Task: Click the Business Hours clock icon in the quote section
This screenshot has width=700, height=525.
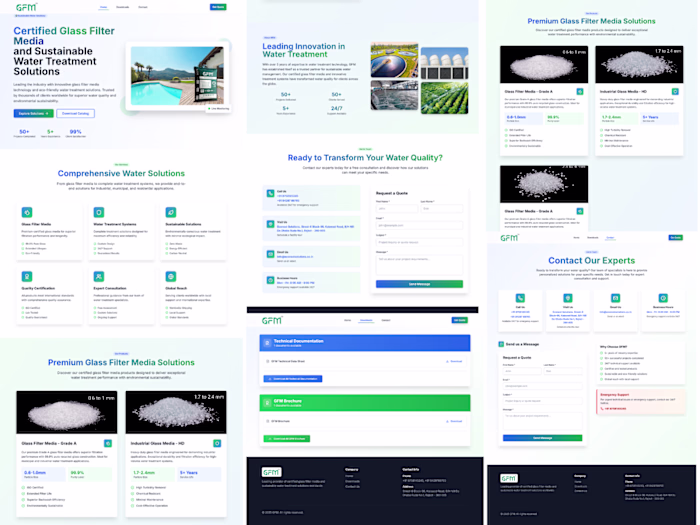Action: 271,280
